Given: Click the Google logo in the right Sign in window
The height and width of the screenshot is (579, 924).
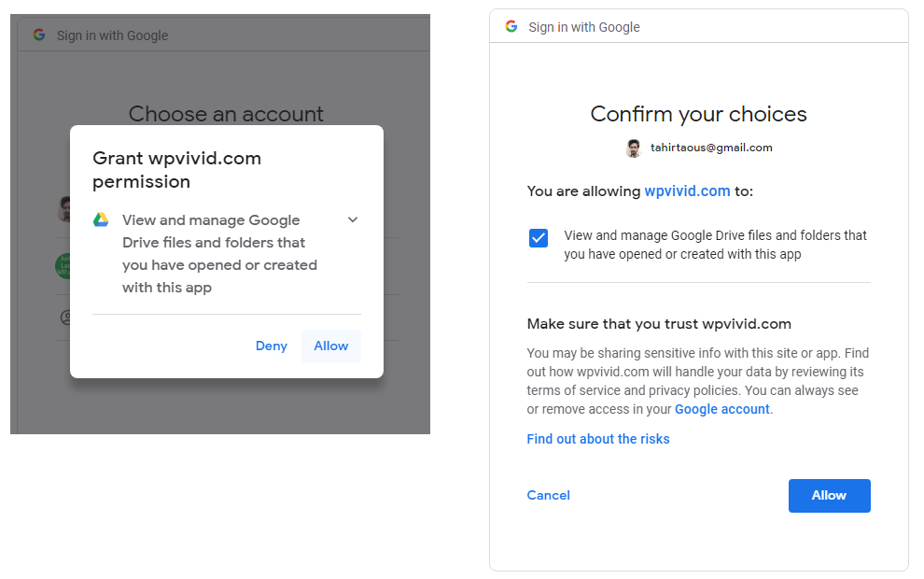Looking at the screenshot, I should [x=511, y=26].
